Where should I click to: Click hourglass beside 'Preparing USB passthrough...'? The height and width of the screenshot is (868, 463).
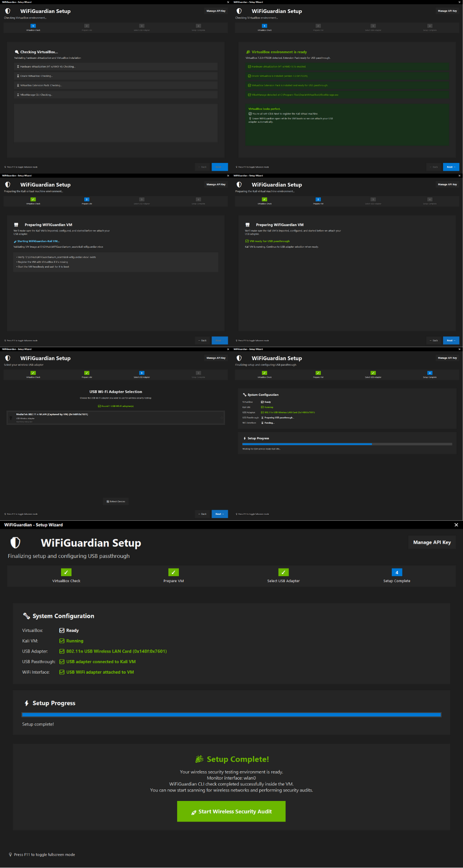[263, 418]
